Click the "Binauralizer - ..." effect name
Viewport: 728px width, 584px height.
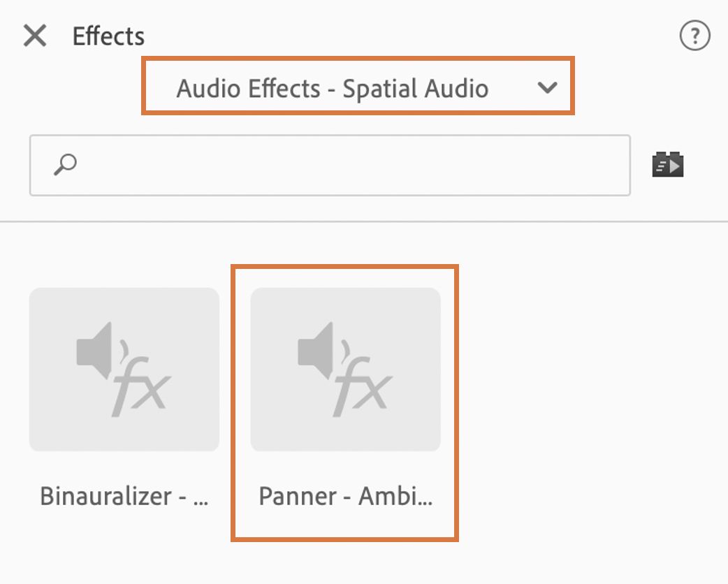(124, 496)
